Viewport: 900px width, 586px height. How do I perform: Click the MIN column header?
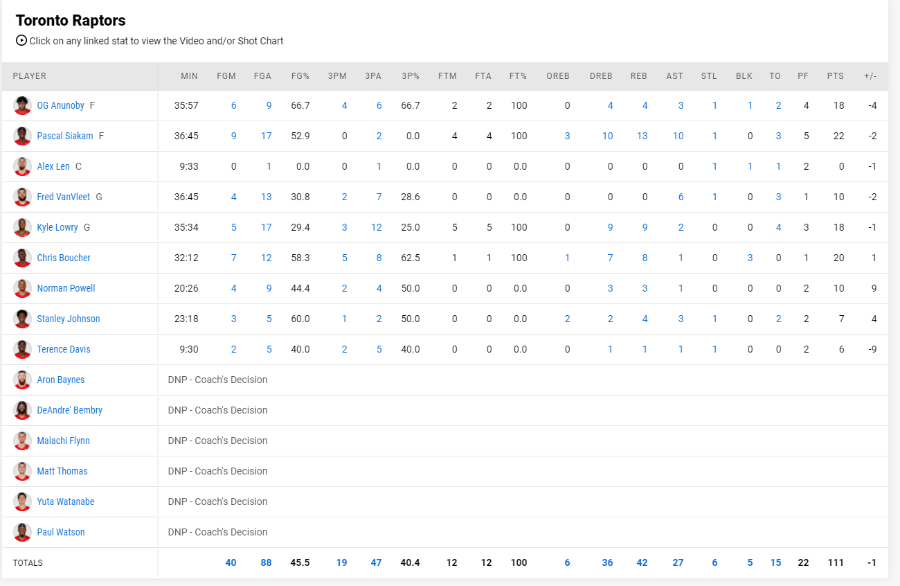click(x=189, y=76)
